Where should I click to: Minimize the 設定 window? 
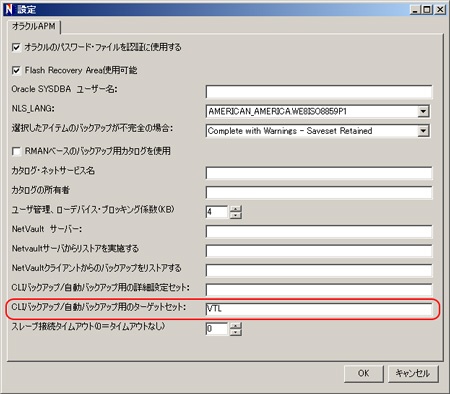pos(415,10)
